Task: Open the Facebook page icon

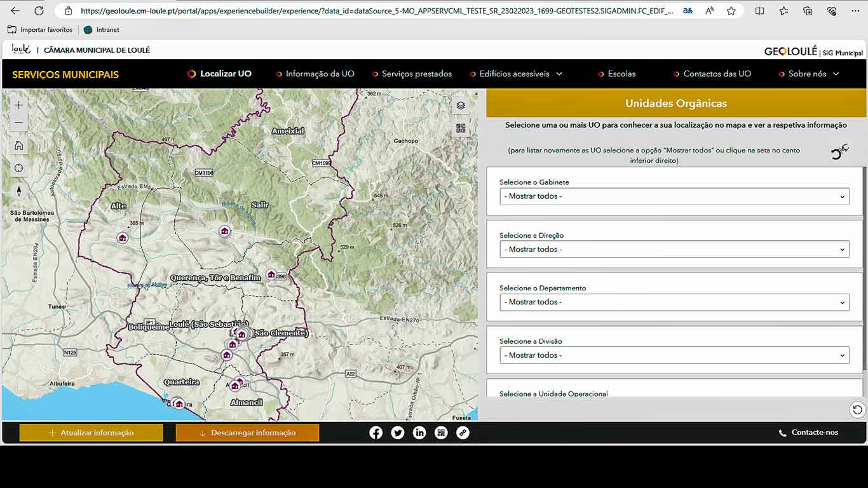Action: point(376,433)
